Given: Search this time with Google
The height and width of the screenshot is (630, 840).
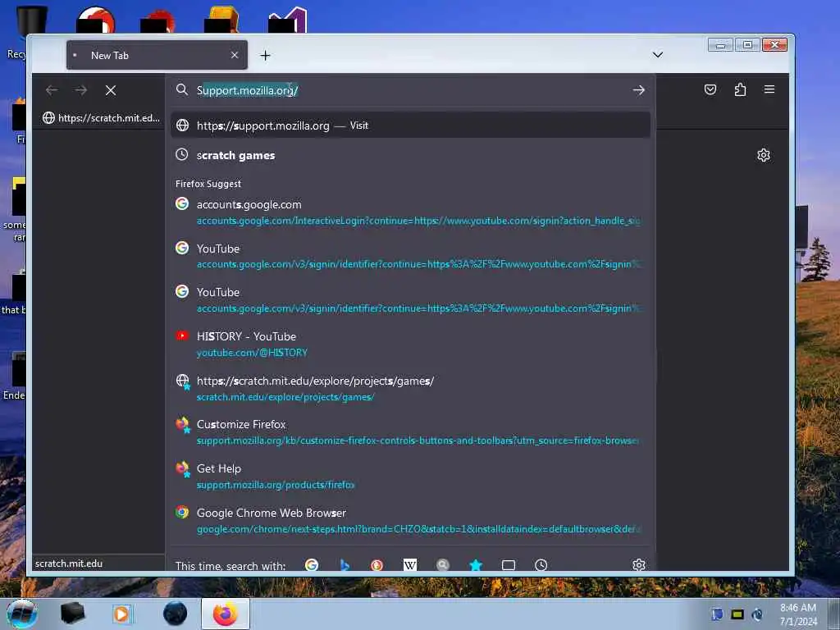Looking at the screenshot, I should coord(312,564).
